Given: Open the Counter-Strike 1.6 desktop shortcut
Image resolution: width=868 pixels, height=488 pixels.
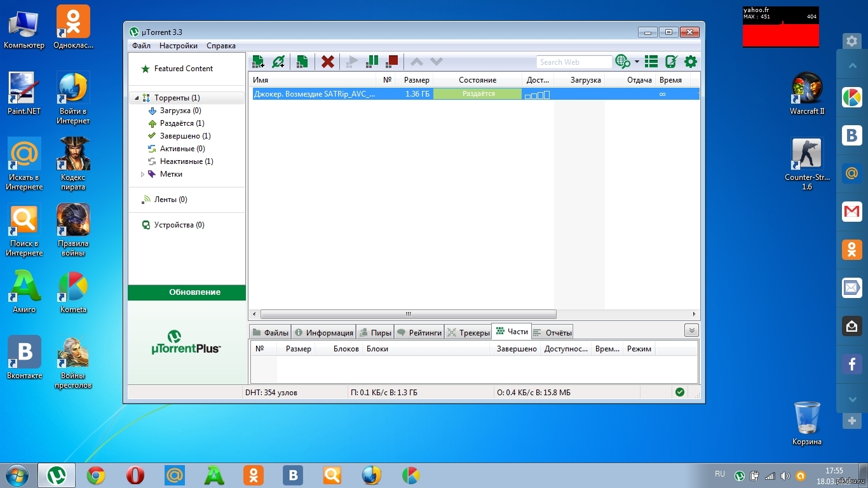Looking at the screenshot, I should 807,165.
